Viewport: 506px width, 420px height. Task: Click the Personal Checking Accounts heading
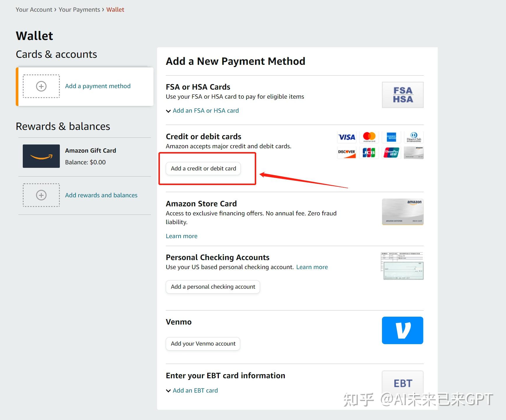217,257
